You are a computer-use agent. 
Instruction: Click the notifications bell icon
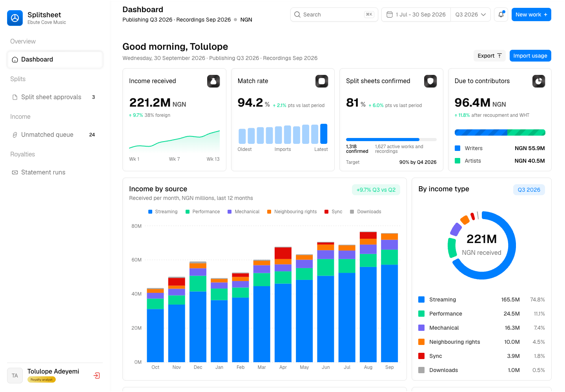pos(501,15)
